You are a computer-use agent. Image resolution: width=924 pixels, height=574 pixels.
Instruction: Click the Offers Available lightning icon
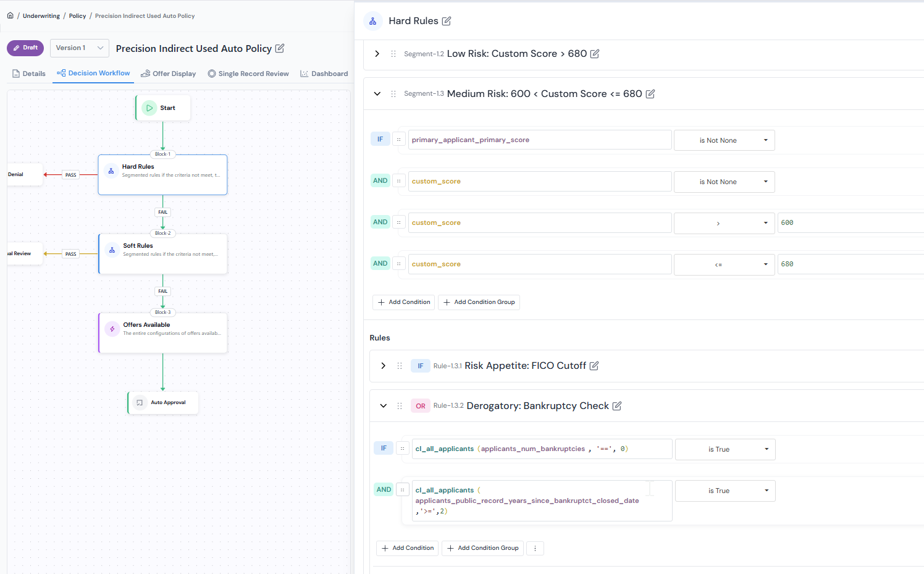tap(112, 329)
